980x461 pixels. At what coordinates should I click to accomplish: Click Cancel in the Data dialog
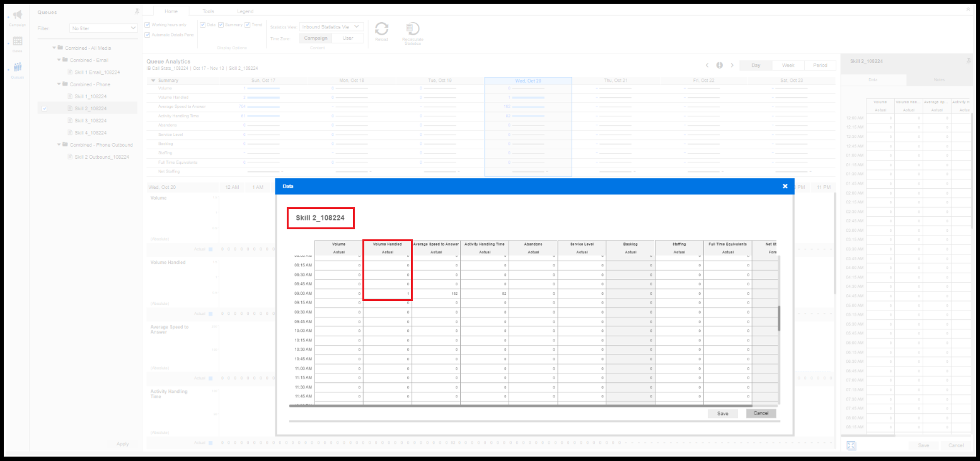pos(761,413)
